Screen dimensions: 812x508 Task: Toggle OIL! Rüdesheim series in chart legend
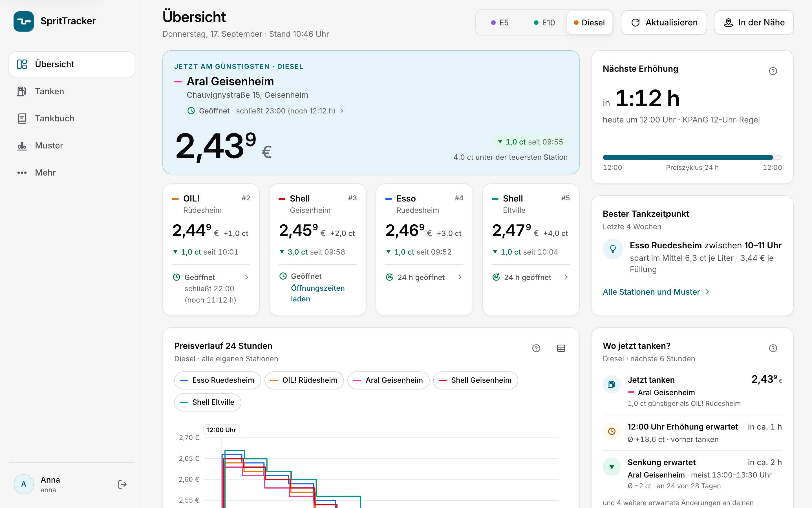coord(304,380)
